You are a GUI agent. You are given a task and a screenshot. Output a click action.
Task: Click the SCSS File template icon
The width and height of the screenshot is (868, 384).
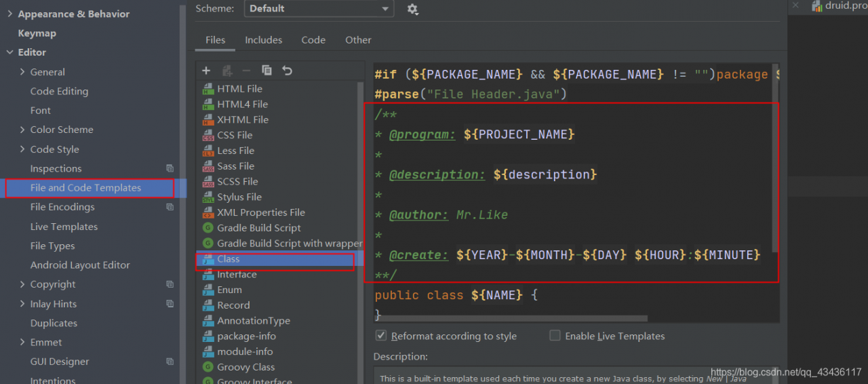(208, 182)
